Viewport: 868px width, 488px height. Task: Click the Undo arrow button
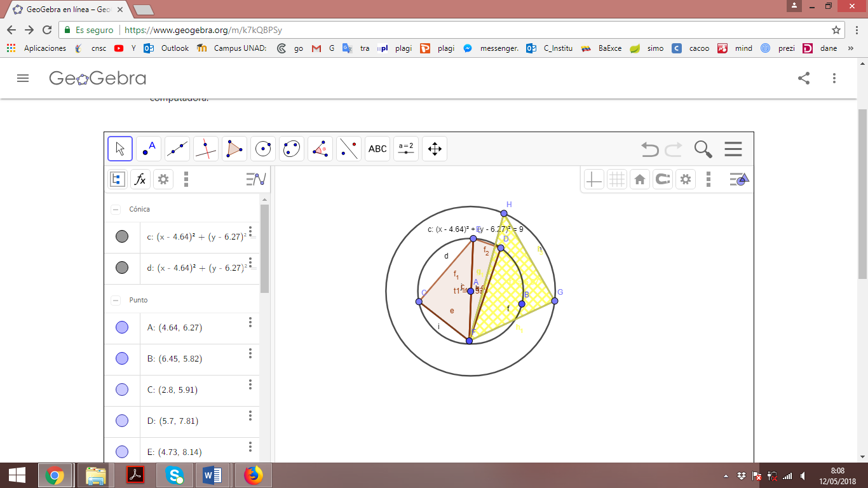[648, 148]
